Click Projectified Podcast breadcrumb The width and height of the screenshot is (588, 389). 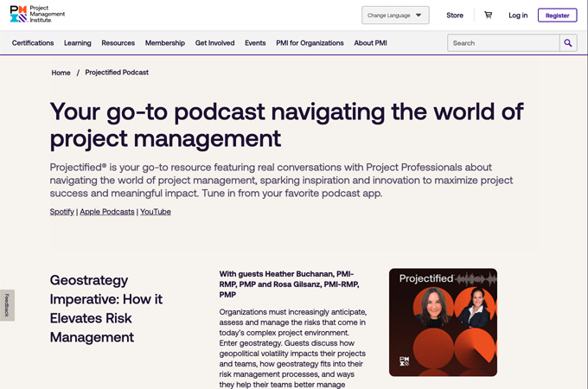click(117, 73)
